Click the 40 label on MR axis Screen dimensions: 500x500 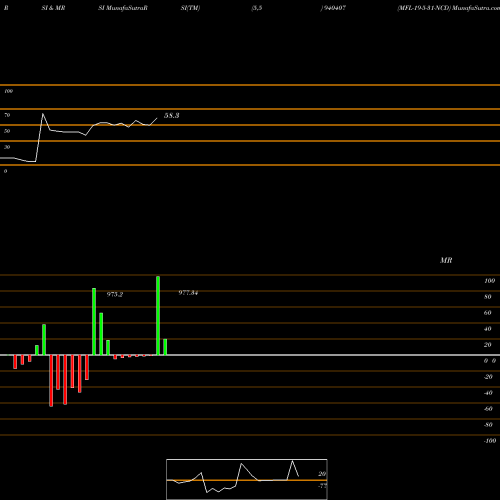[488, 329]
